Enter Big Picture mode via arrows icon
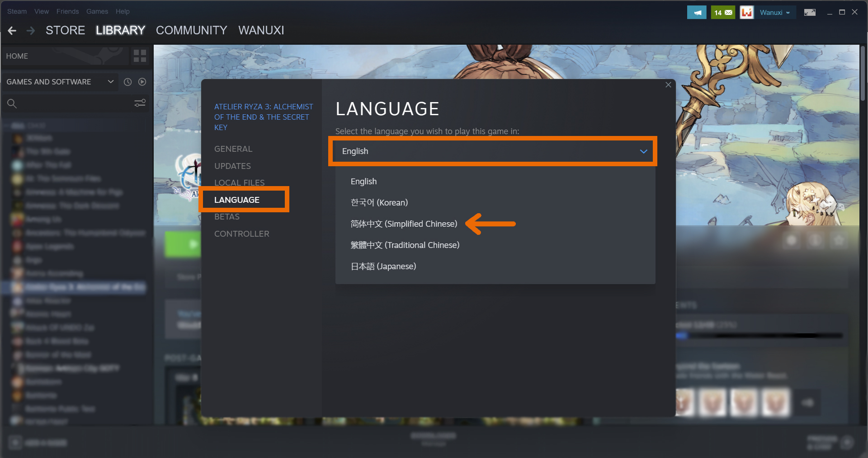 (809, 12)
